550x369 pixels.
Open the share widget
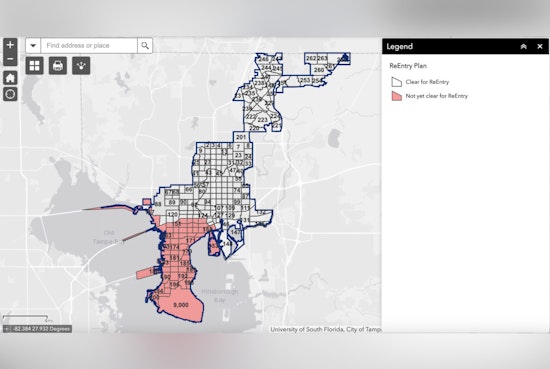point(81,66)
